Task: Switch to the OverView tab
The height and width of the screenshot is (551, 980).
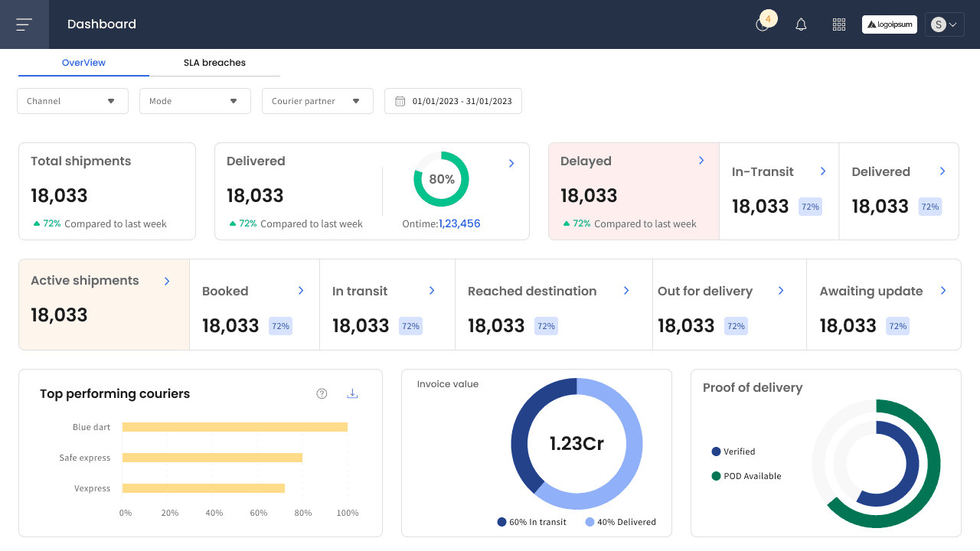Action: 83,63
